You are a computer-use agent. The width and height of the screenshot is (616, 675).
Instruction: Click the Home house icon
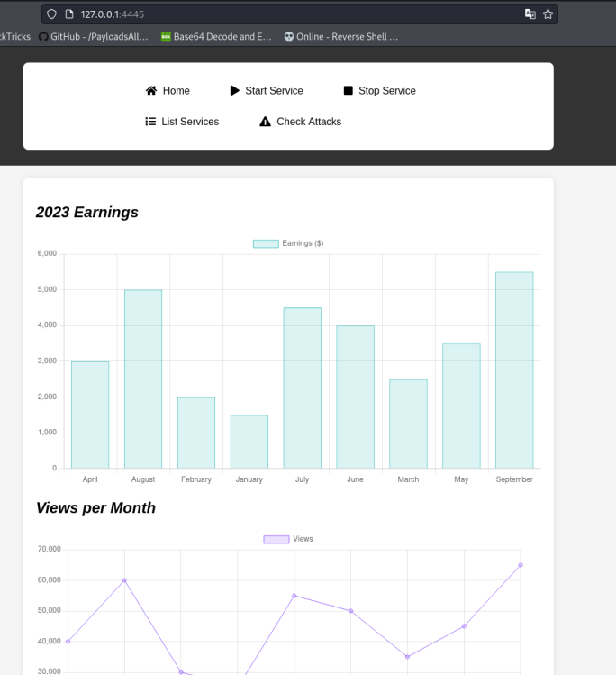pos(151,91)
